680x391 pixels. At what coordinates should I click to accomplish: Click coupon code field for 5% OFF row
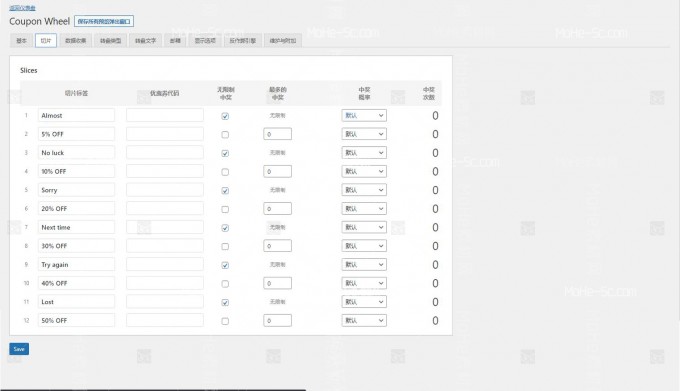pyautogui.click(x=165, y=134)
